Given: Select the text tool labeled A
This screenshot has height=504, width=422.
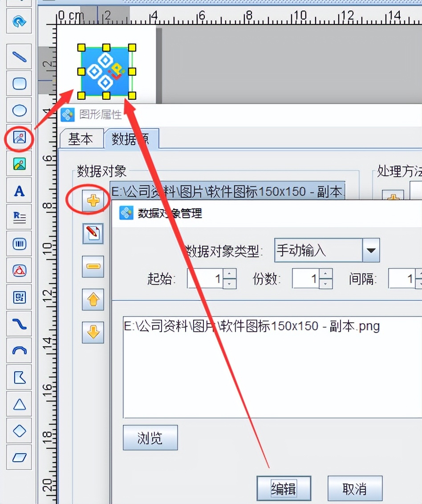Looking at the screenshot, I should click(x=19, y=191).
